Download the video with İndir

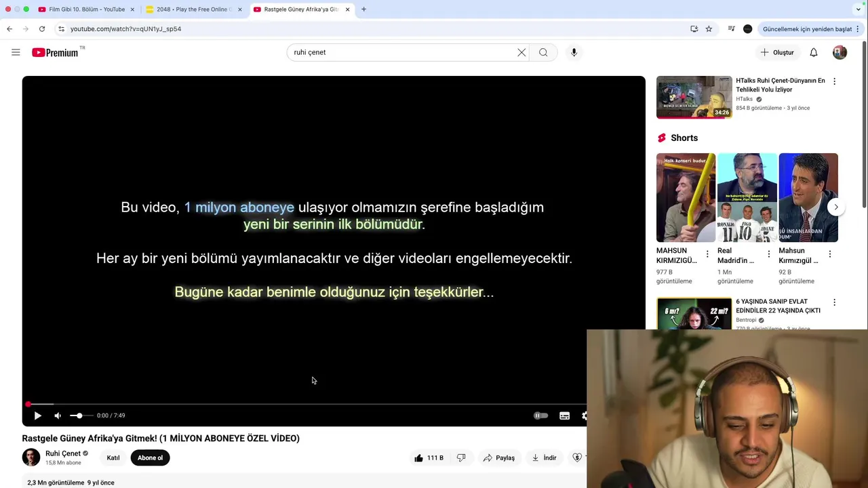[544, 457]
